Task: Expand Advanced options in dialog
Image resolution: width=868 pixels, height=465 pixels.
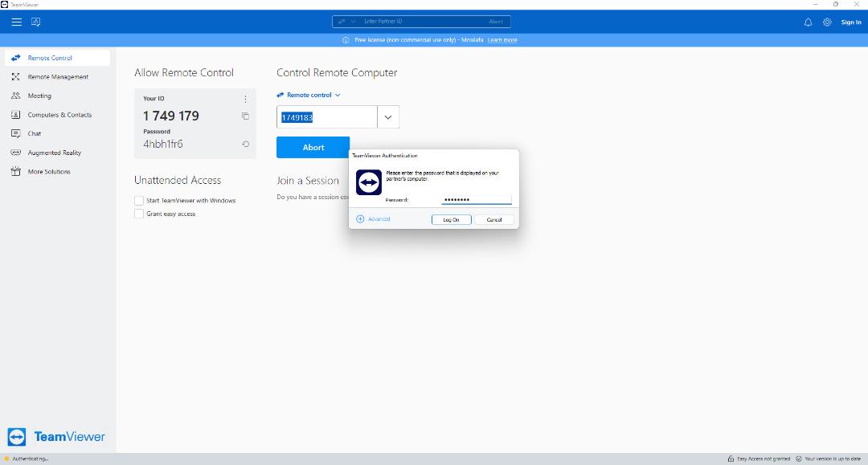Action: 373,219
